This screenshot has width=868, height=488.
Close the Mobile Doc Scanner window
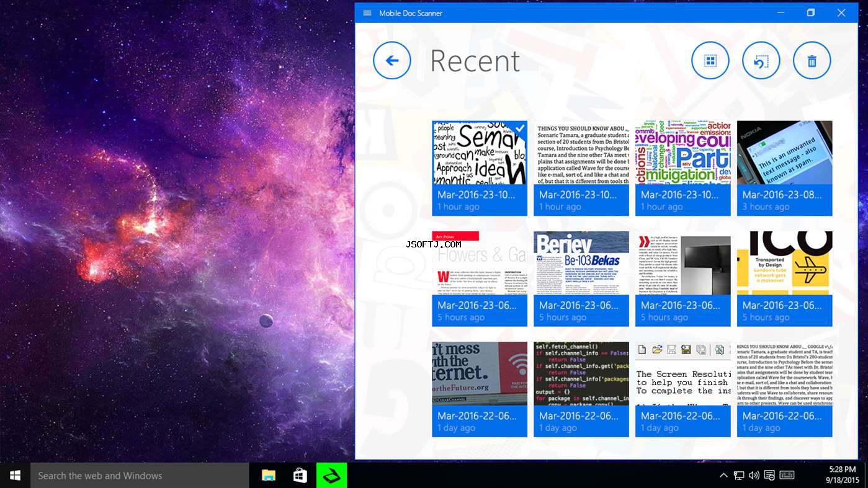pyautogui.click(x=841, y=13)
